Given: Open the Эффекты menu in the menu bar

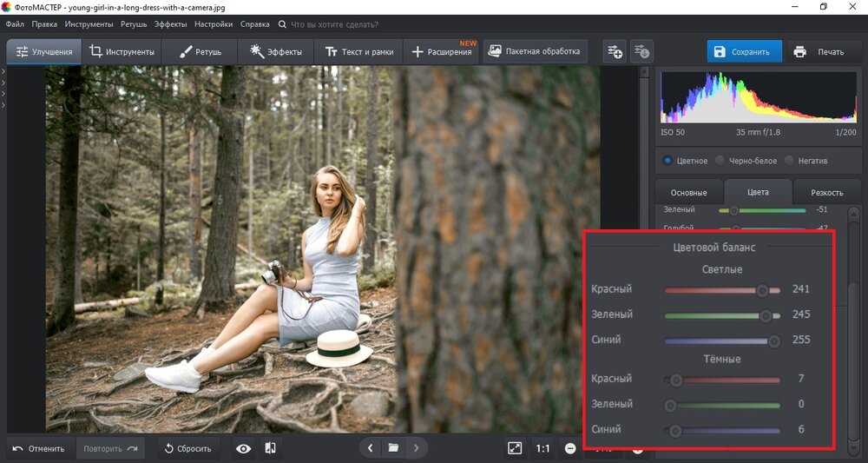Looking at the screenshot, I should click(x=171, y=24).
